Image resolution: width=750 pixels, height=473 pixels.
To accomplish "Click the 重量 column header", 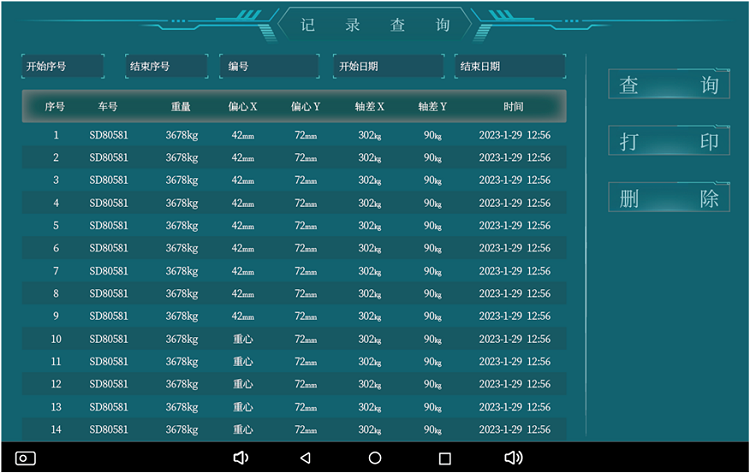I will click(x=181, y=106).
